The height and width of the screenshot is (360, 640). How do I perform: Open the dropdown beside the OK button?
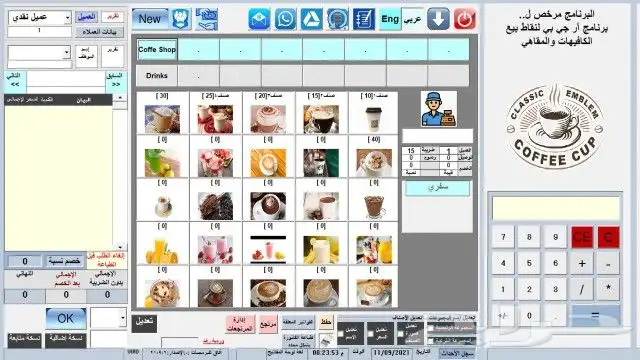(123, 318)
